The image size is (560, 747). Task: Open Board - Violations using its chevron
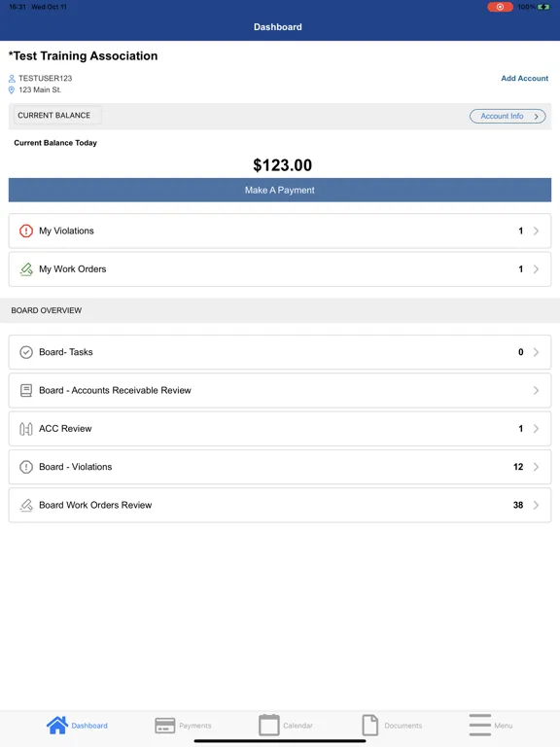click(x=536, y=467)
